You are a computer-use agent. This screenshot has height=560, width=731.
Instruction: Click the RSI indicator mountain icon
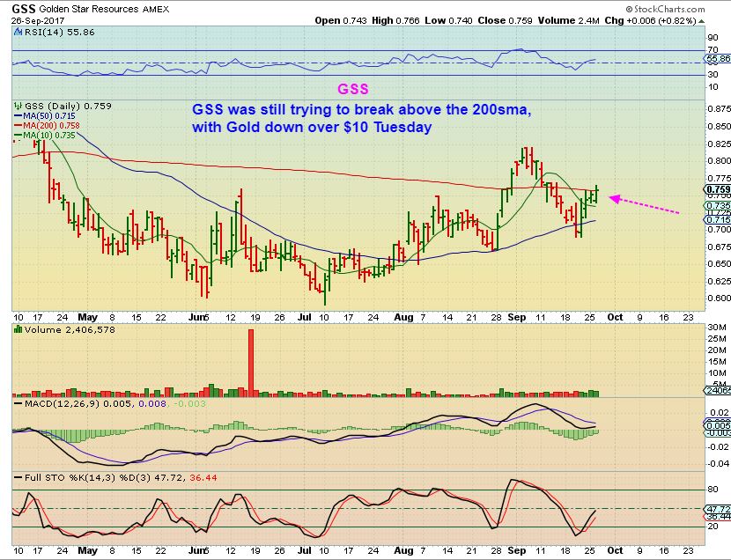[x=18, y=33]
